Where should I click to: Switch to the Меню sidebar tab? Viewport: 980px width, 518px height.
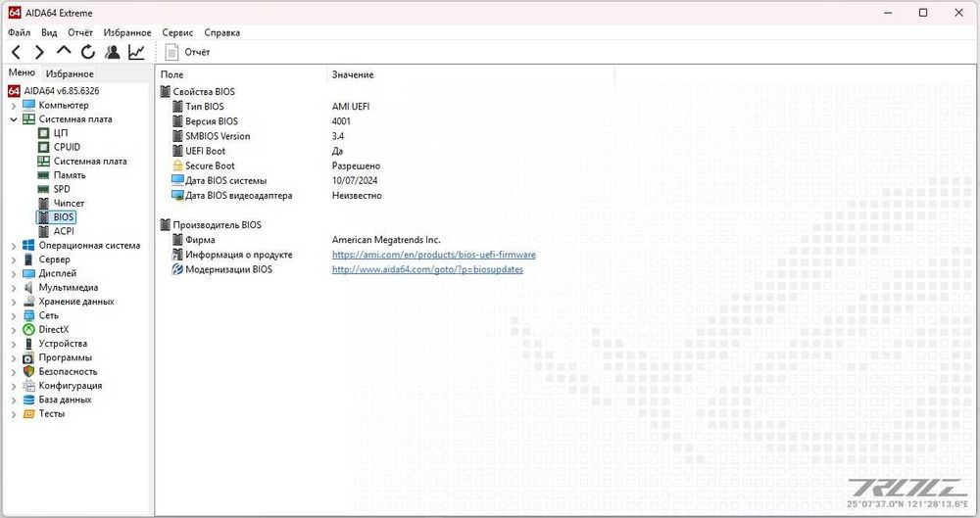click(x=22, y=73)
